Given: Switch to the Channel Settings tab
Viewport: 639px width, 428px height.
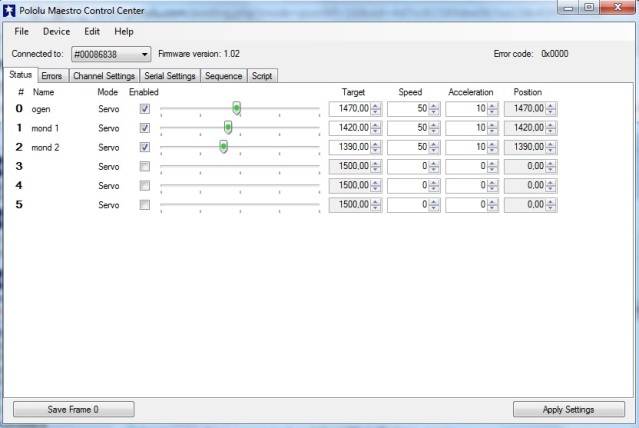Looking at the screenshot, I should [x=104, y=75].
